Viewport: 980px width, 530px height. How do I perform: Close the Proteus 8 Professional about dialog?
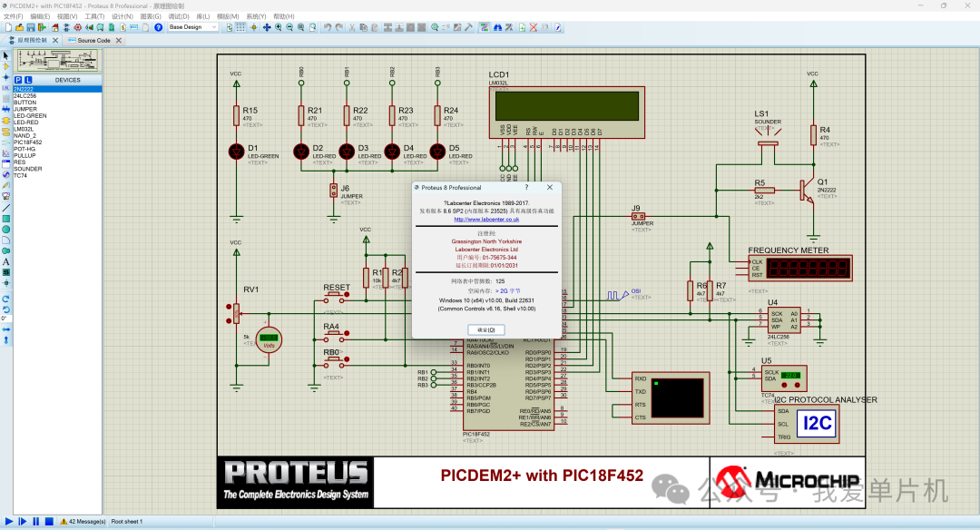(549, 187)
